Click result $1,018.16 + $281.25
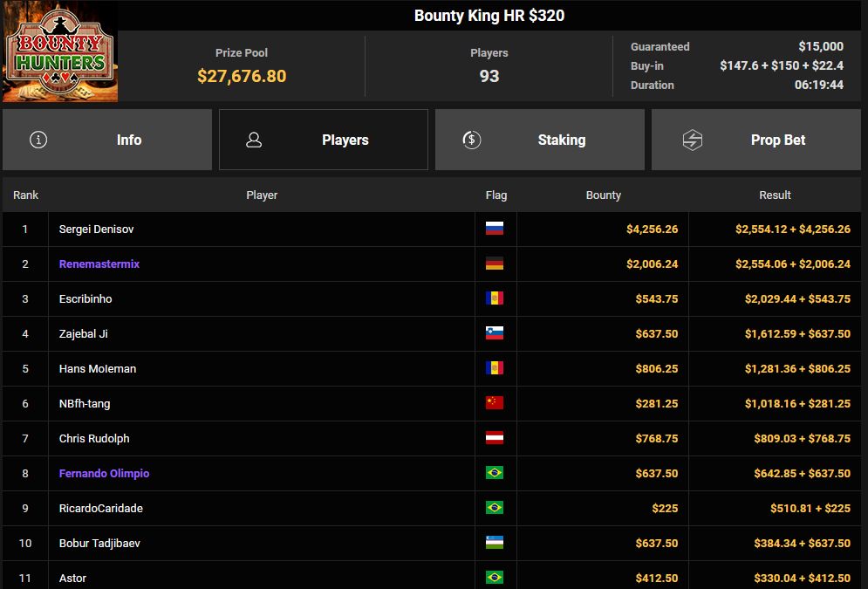This screenshot has height=589, width=868. click(797, 403)
